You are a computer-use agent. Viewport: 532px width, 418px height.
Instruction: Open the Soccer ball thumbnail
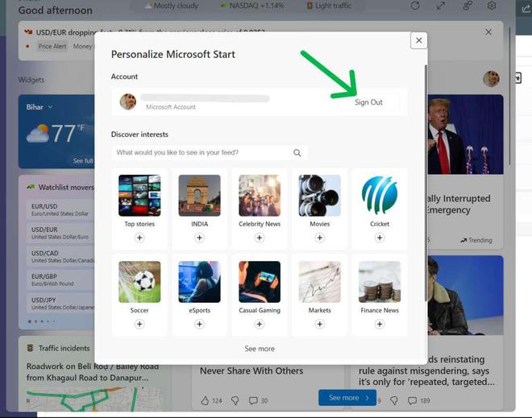pyautogui.click(x=139, y=282)
